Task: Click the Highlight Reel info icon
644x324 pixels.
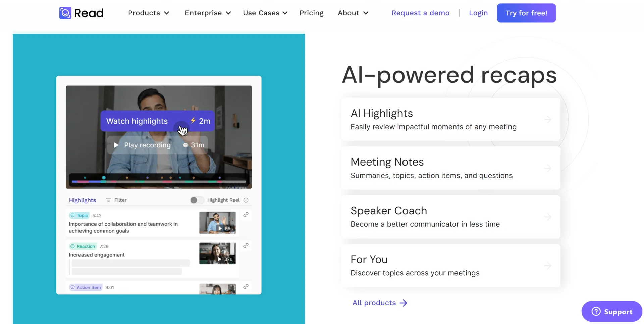Action: point(246,200)
